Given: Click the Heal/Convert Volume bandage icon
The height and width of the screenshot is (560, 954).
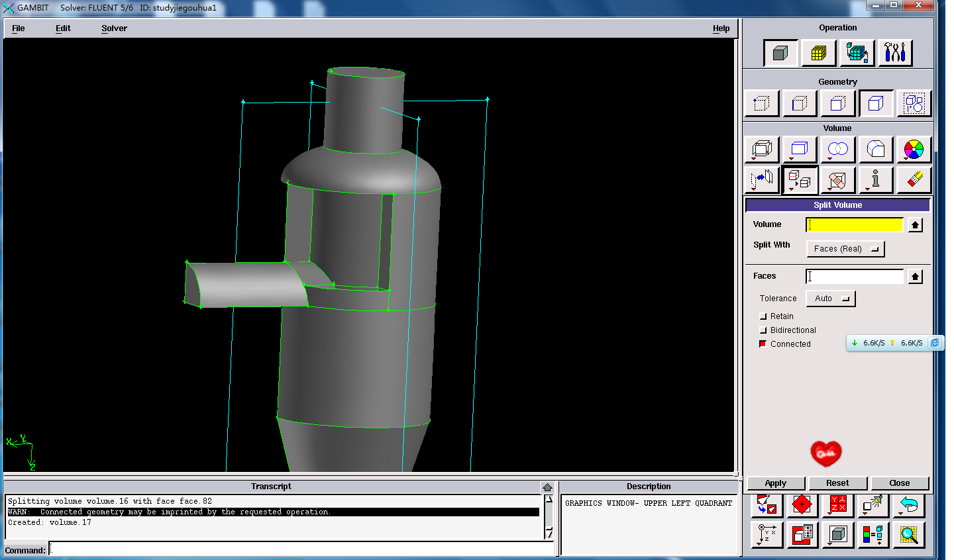Looking at the screenshot, I should pyautogui.click(x=837, y=180).
